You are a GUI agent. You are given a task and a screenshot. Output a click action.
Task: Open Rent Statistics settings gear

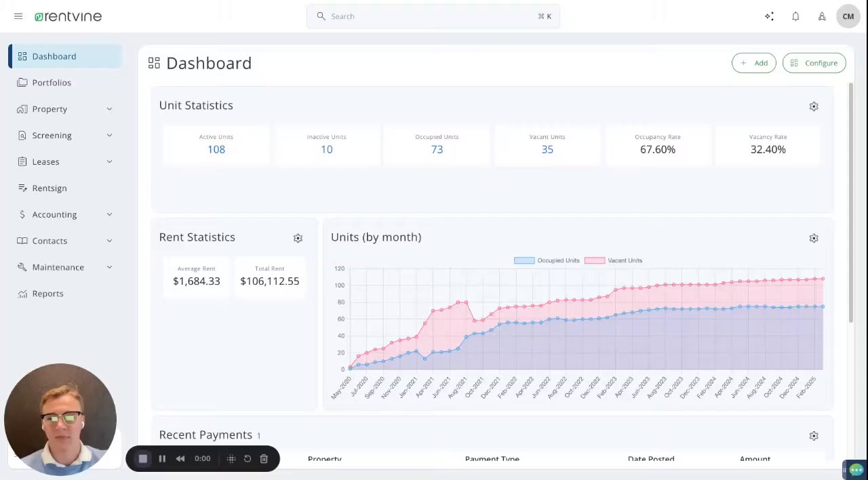[x=298, y=238]
